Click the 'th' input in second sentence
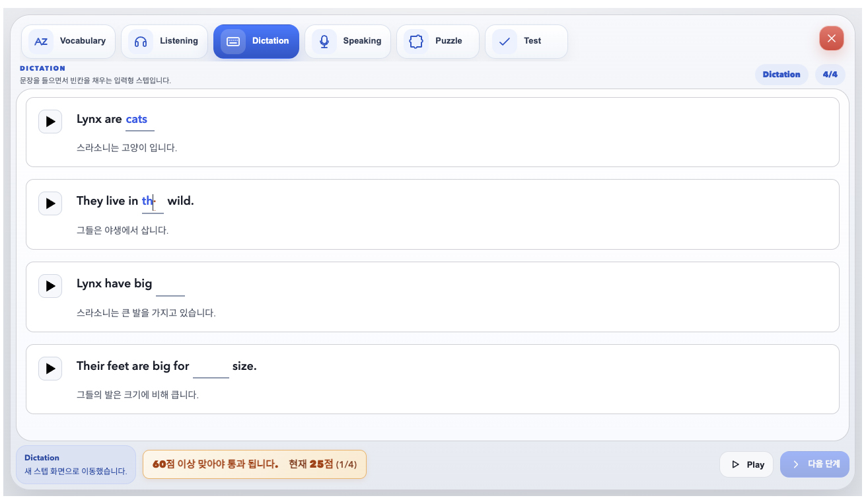 [153, 202]
